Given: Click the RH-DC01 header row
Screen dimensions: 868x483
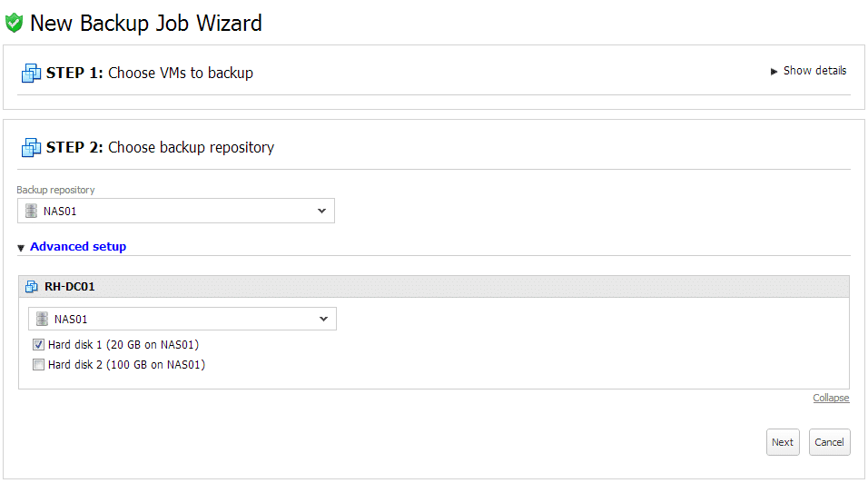Looking at the screenshot, I should tap(434, 287).
